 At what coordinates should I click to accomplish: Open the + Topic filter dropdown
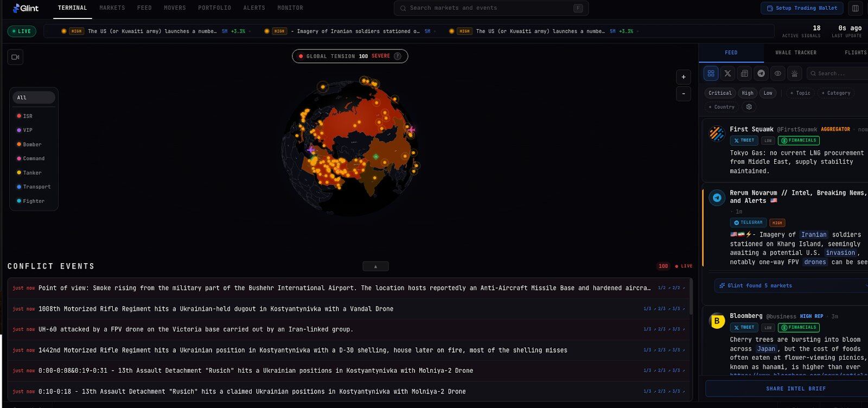[800, 93]
